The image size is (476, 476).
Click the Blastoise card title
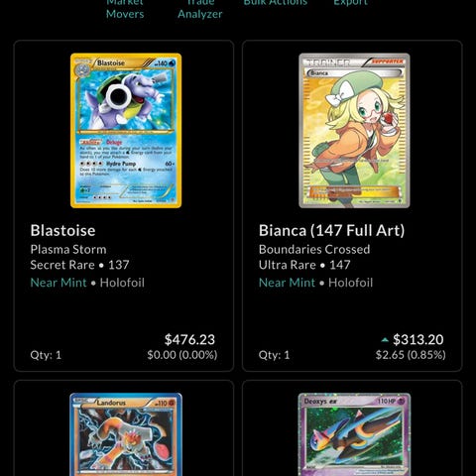tap(62, 230)
